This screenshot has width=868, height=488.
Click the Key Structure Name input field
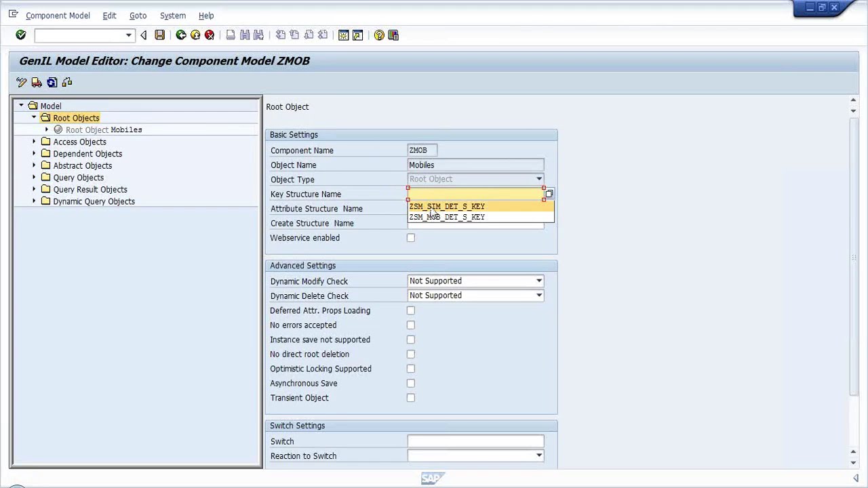pos(475,194)
